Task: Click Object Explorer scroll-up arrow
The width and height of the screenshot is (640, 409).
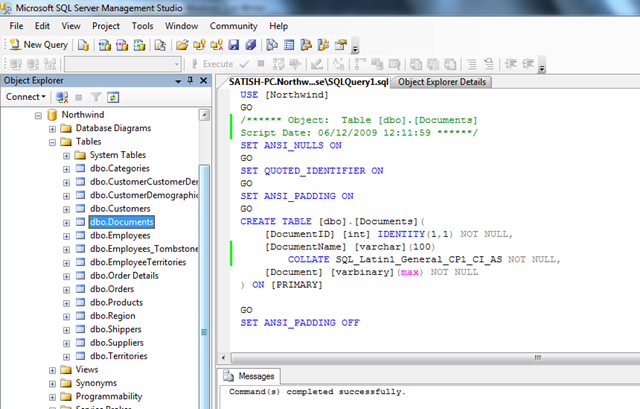Action: (x=204, y=115)
